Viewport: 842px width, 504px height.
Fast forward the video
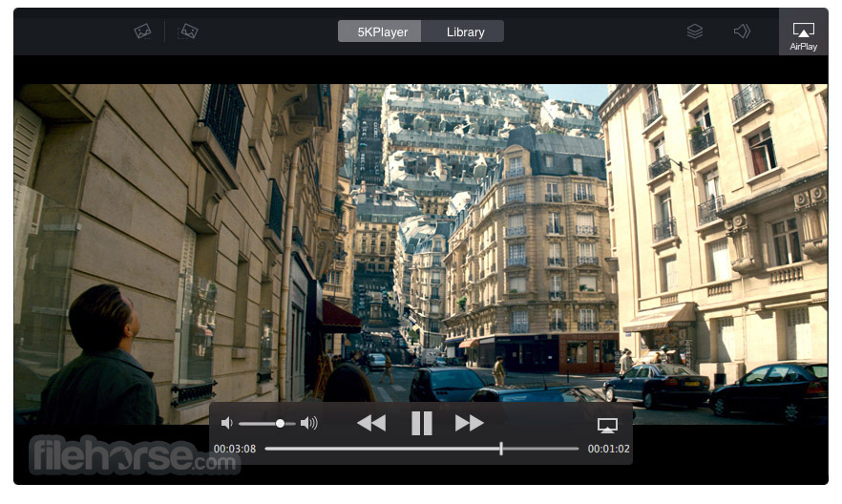pos(470,424)
